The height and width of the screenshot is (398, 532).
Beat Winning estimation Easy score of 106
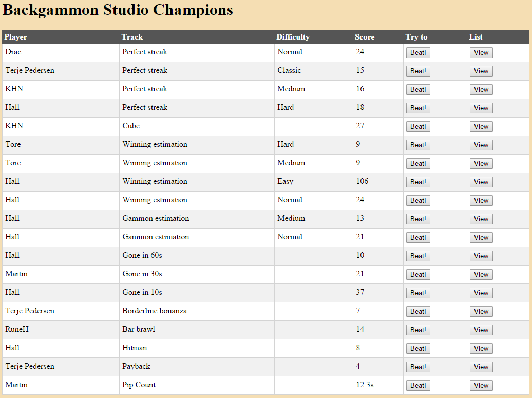pos(418,182)
